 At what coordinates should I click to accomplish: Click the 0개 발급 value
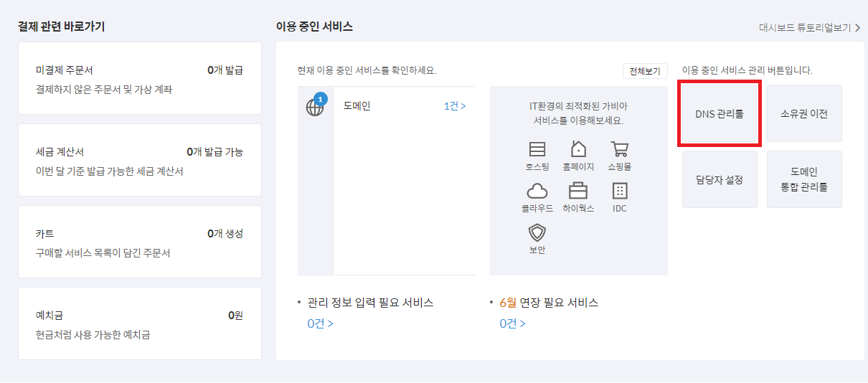(x=225, y=70)
